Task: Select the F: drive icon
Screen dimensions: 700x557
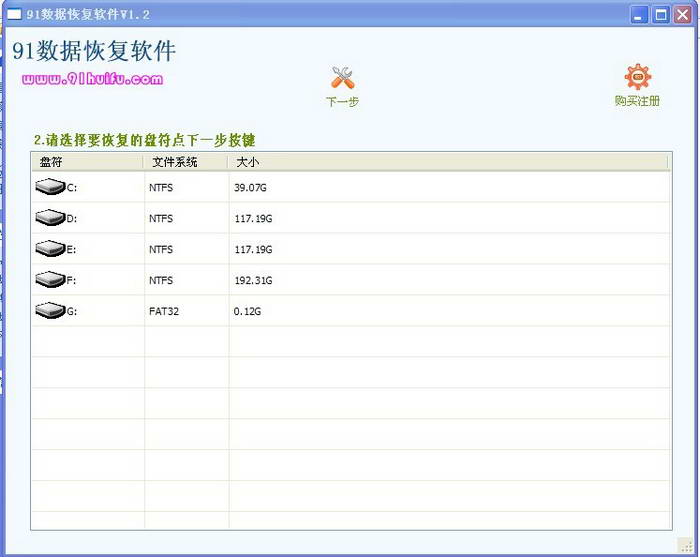Action: pyautogui.click(x=50, y=279)
